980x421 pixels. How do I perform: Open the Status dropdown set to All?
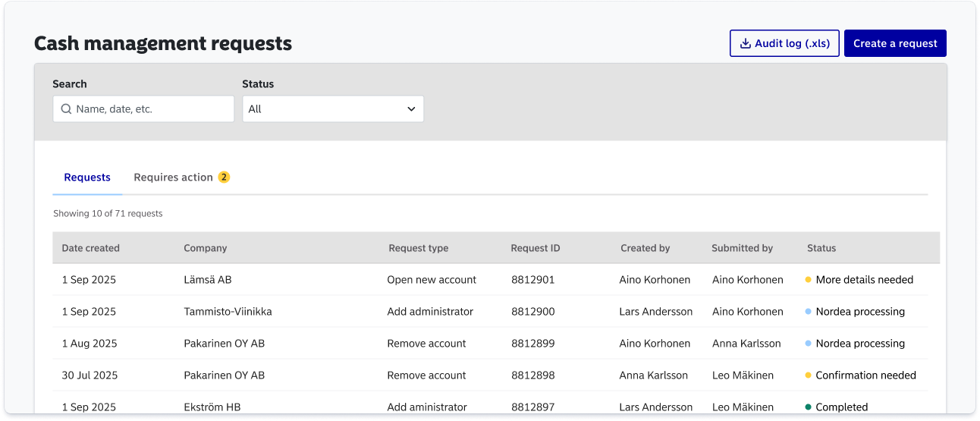(x=333, y=109)
